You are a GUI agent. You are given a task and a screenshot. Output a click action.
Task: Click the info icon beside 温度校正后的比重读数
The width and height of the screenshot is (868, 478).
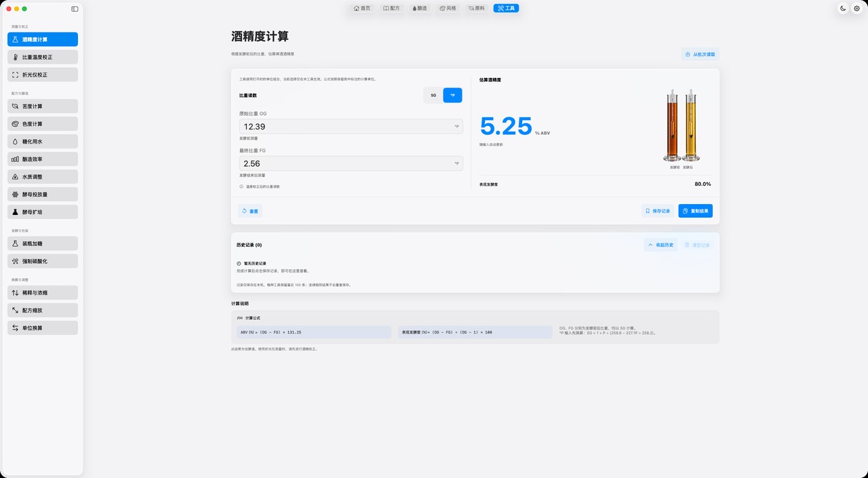coord(241,186)
